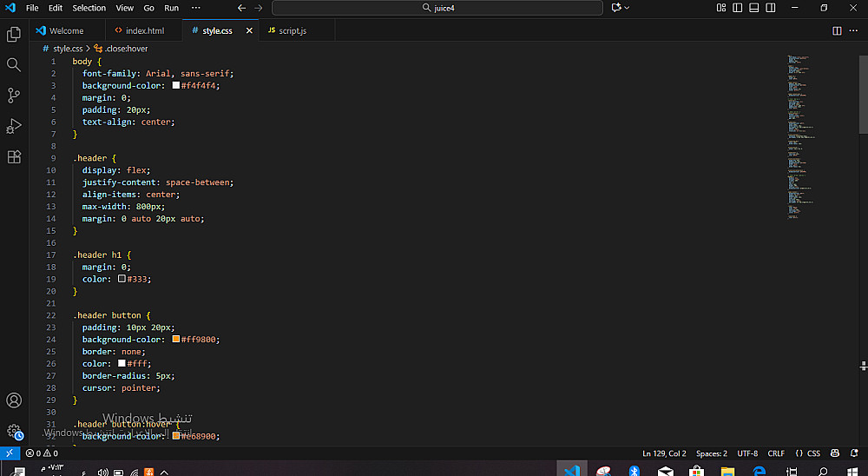Change end of line sequence CRLF

(x=776, y=453)
